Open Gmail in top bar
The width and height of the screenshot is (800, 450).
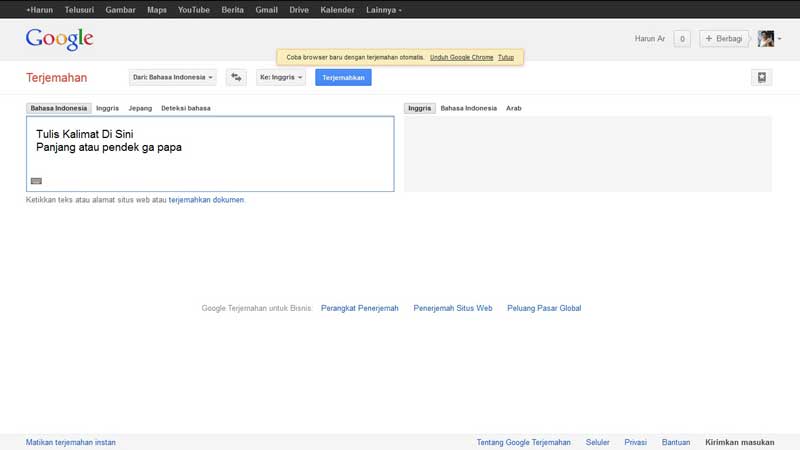266,10
